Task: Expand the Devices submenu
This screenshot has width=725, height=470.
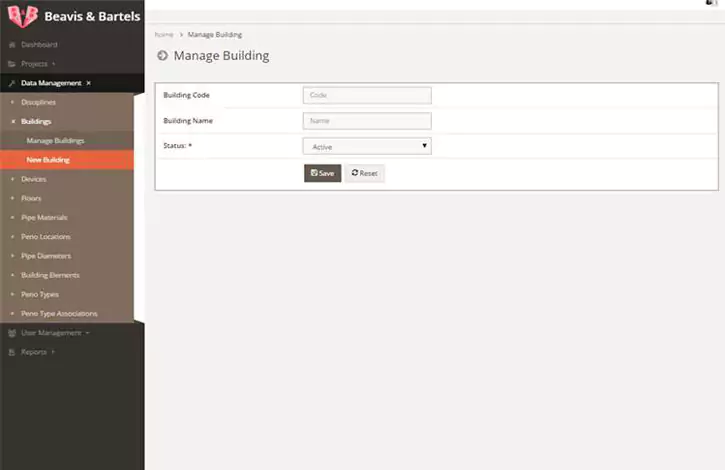Action: [34, 179]
